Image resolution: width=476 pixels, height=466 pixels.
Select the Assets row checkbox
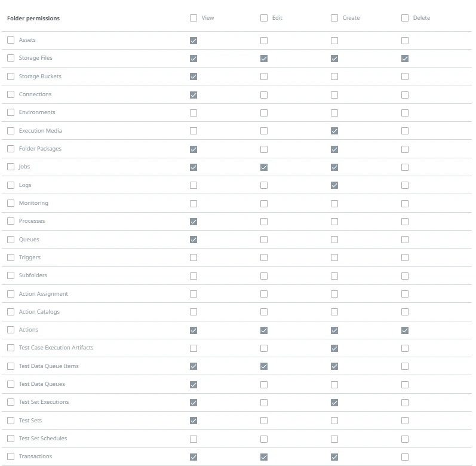point(11,40)
